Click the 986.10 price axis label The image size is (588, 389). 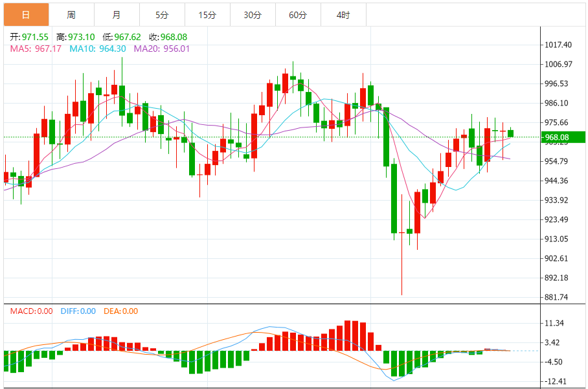point(556,103)
